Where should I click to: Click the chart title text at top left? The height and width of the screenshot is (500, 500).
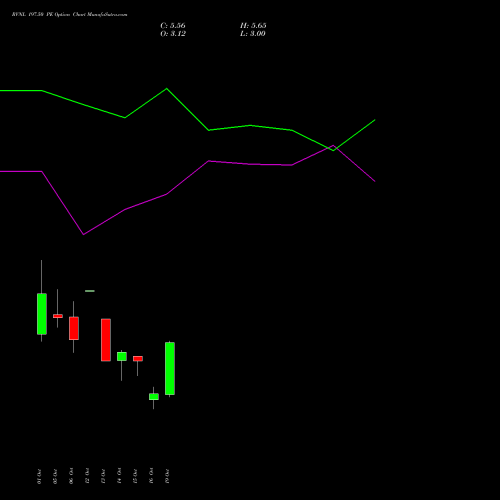pyautogui.click(x=69, y=15)
